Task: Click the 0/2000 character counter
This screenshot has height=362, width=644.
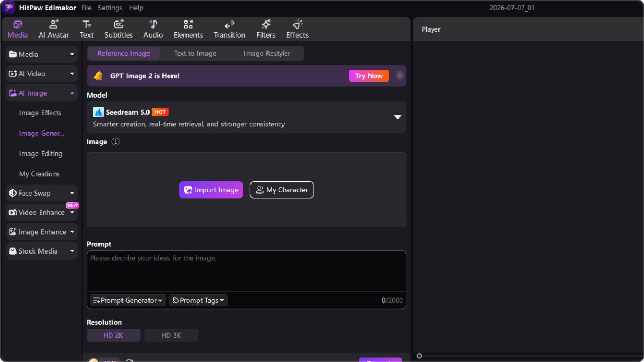Action: click(392, 300)
